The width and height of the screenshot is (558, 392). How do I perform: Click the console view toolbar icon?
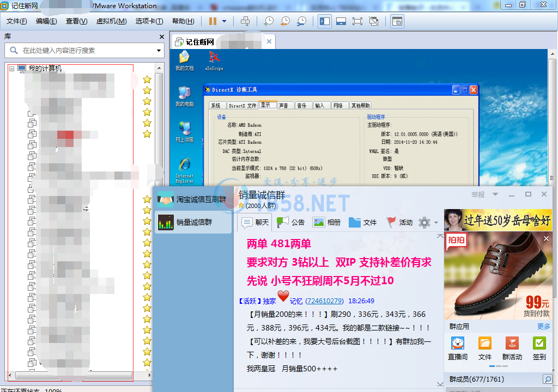point(397,21)
